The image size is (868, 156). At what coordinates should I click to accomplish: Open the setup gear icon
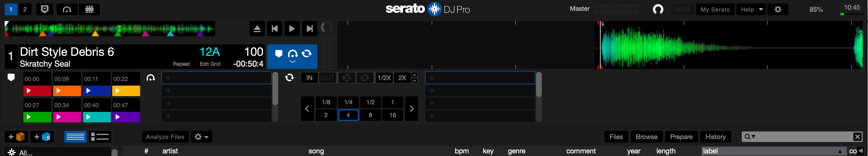click(778, 9)
